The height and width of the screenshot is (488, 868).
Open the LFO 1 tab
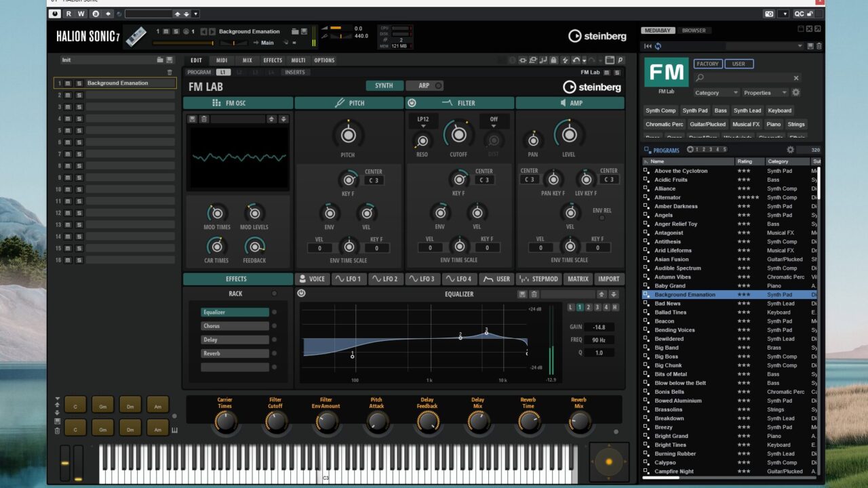click(x=349, y=279)
